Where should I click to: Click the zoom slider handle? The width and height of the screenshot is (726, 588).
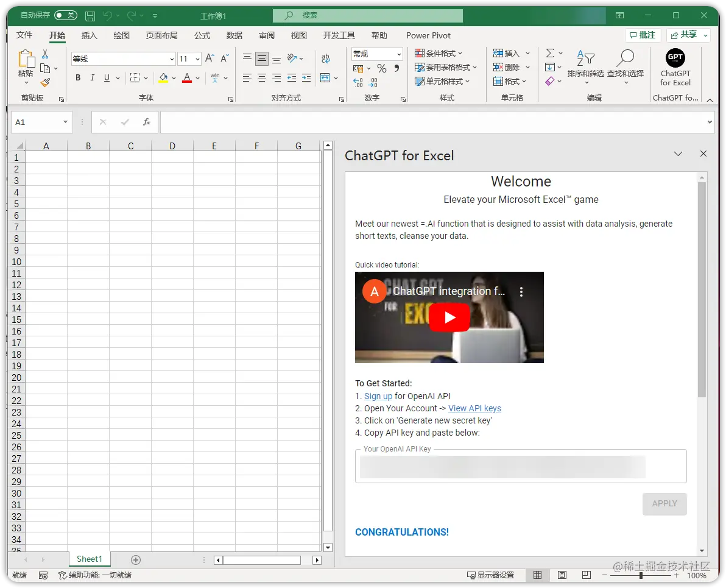641,575
